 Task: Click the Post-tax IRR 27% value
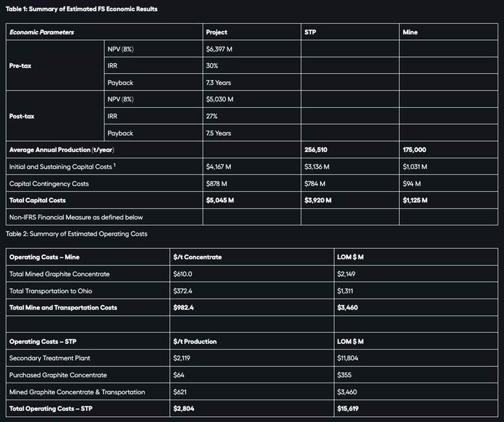click(x=212, y=116)
